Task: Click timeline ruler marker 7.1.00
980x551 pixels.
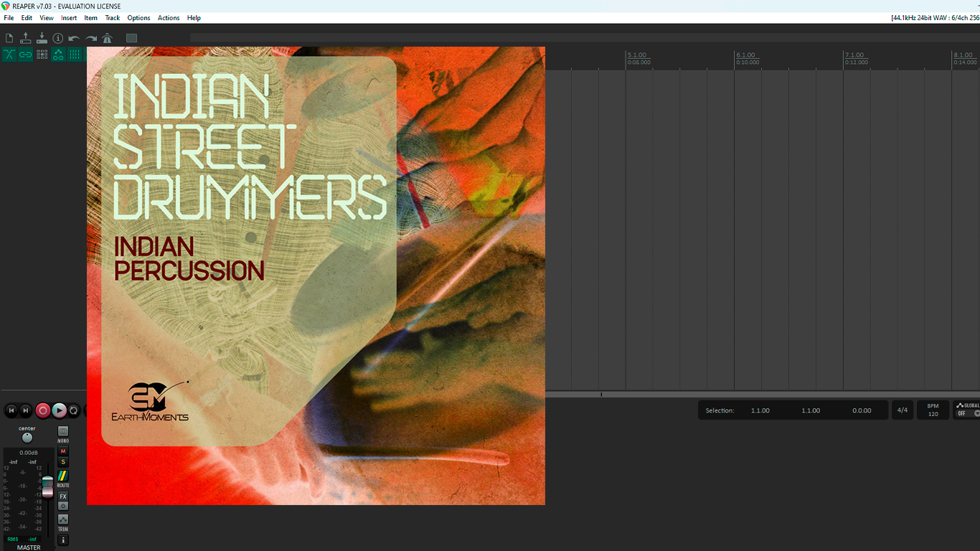Action: click(854, 55)
